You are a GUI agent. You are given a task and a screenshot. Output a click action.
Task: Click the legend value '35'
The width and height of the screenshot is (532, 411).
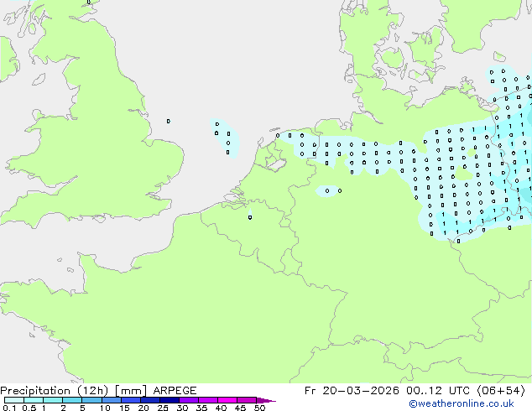click(x=201, y=408)
